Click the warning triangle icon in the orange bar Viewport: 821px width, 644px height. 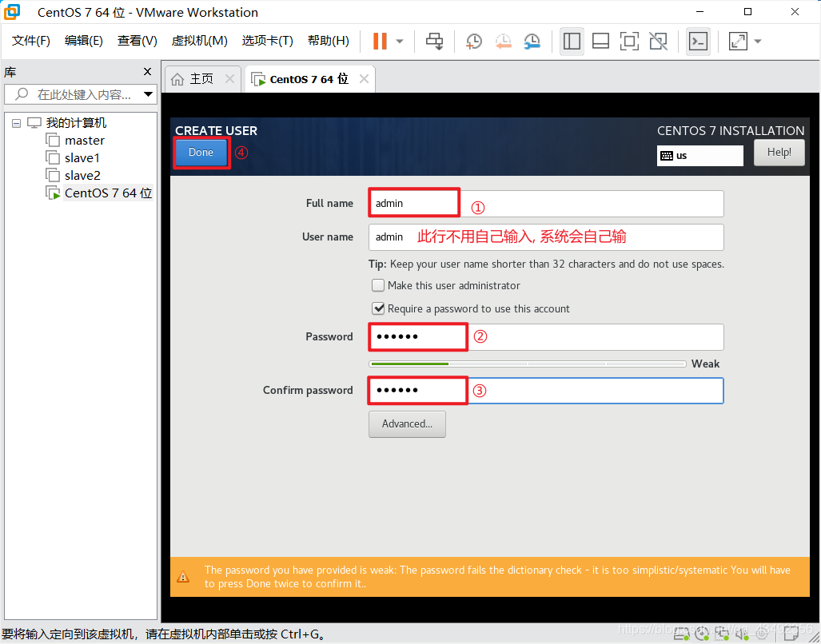coord(183,577)
